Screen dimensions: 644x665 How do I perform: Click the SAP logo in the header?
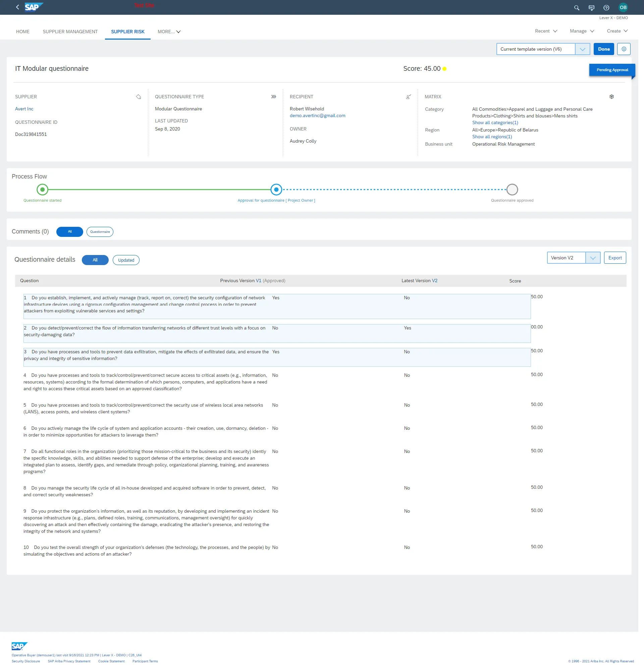[34, 7]
